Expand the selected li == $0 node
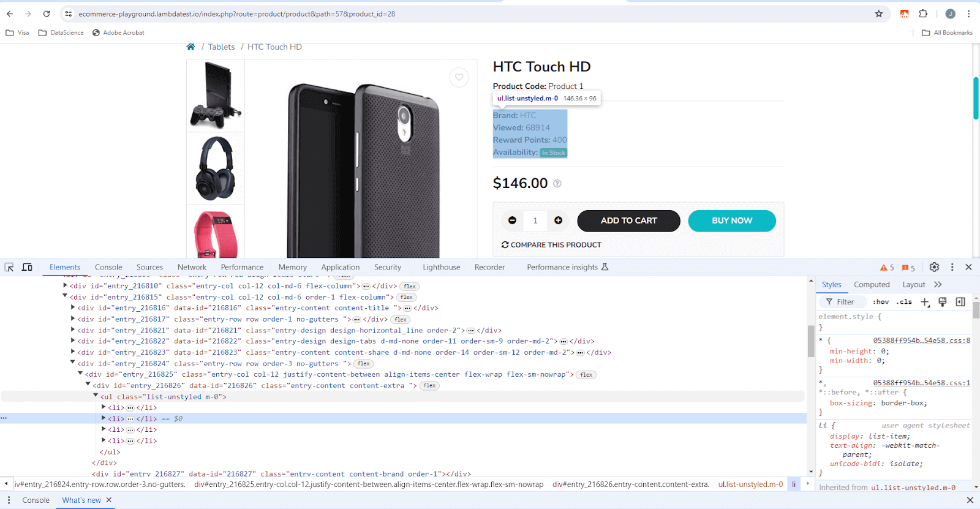The width and height of the screenshot is (980, 509). [104, 418]
